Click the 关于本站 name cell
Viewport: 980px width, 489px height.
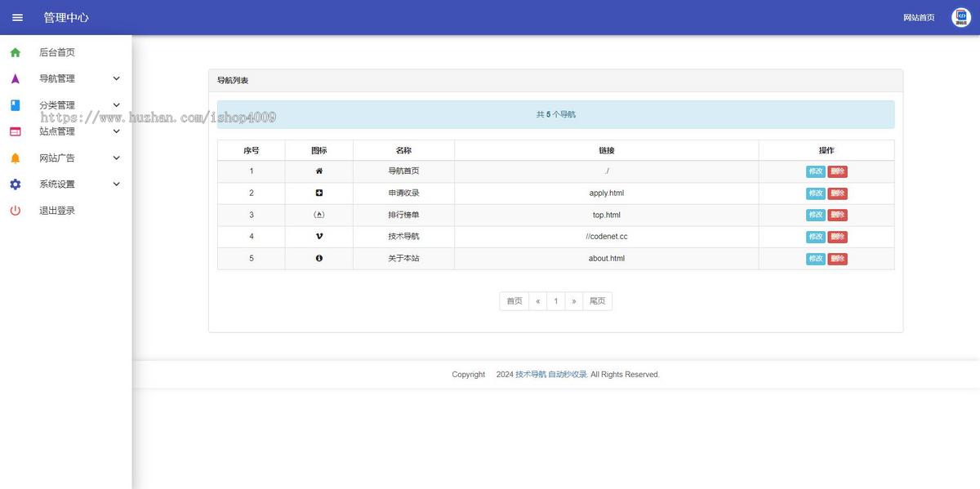pyautogui.click(x=403, y=258)
